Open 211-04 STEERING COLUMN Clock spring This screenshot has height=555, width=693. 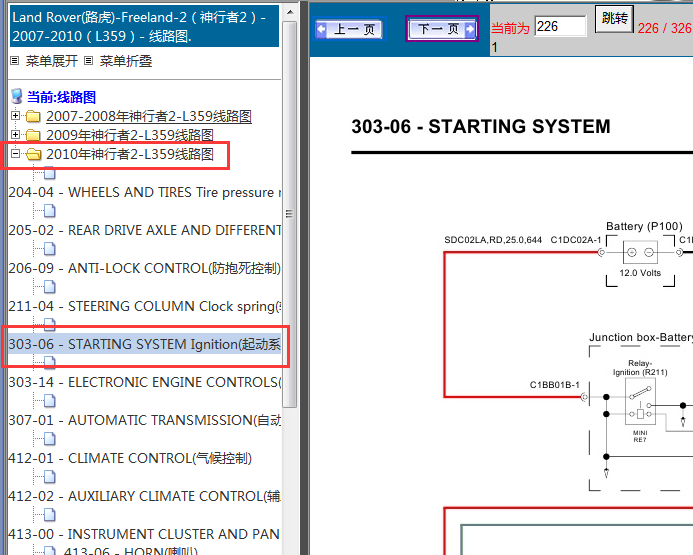pyautogui.click(x=145, y=306)
